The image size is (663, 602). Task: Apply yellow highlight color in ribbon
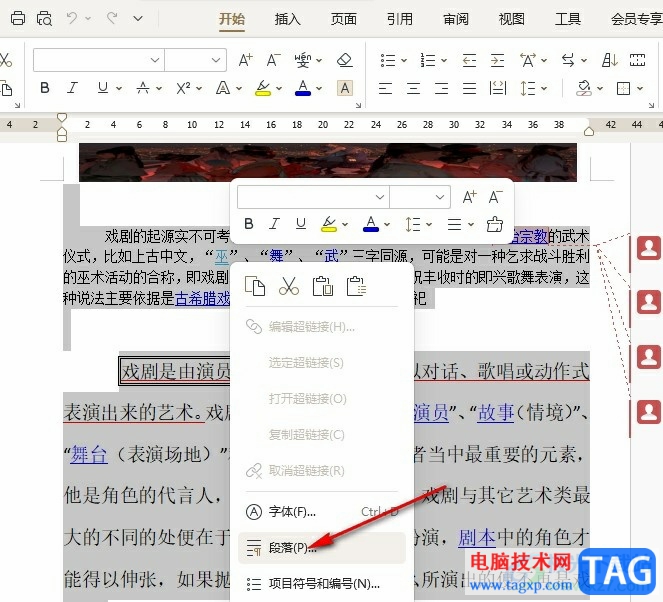(263, 88)
